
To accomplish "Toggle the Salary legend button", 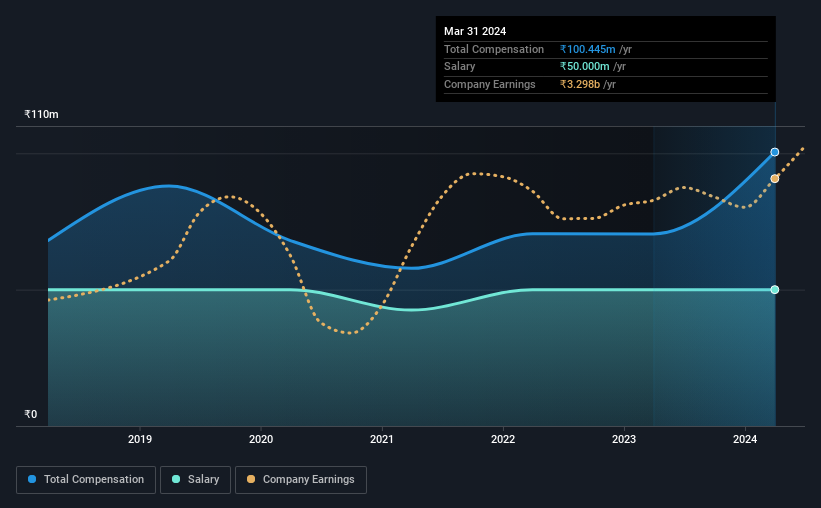I will 195,480.
